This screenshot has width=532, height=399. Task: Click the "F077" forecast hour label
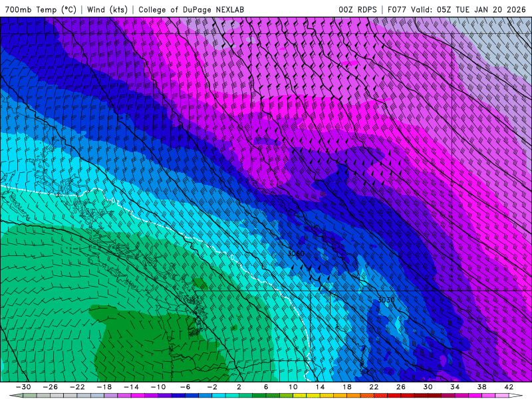click(396, 9)
